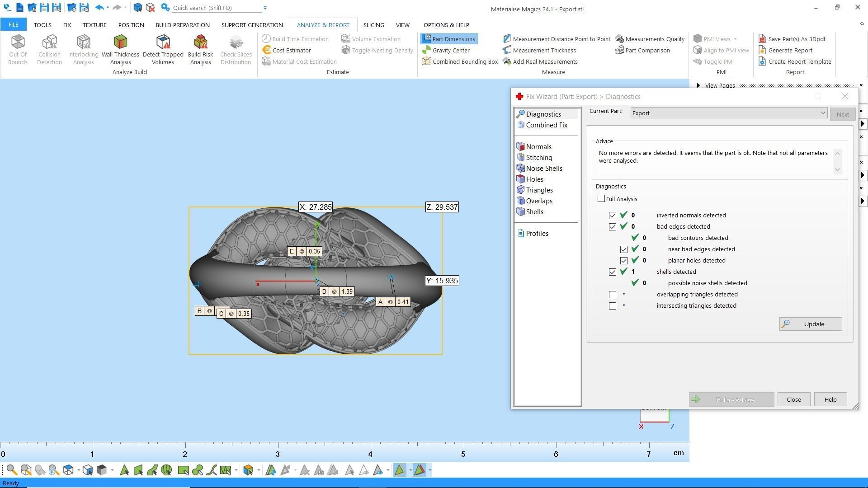
Task: Check overlapping triangles detected box
Action: (613, 295)
